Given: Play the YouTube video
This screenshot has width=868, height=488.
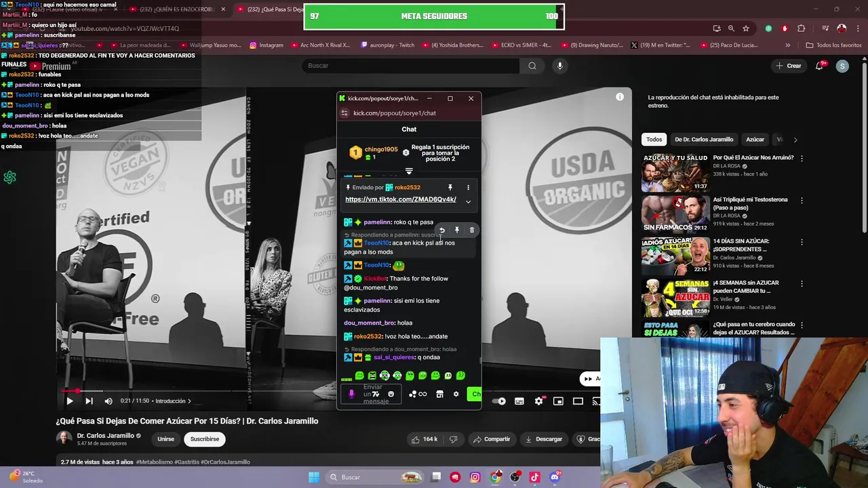Looking at the screenshot, I should [x=69, y=401].
